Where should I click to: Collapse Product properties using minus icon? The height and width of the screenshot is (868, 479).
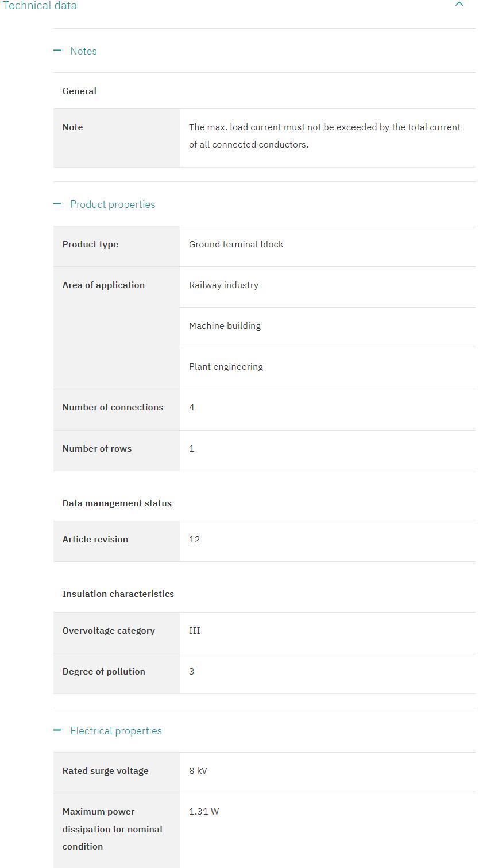click(x=57, y=204)
